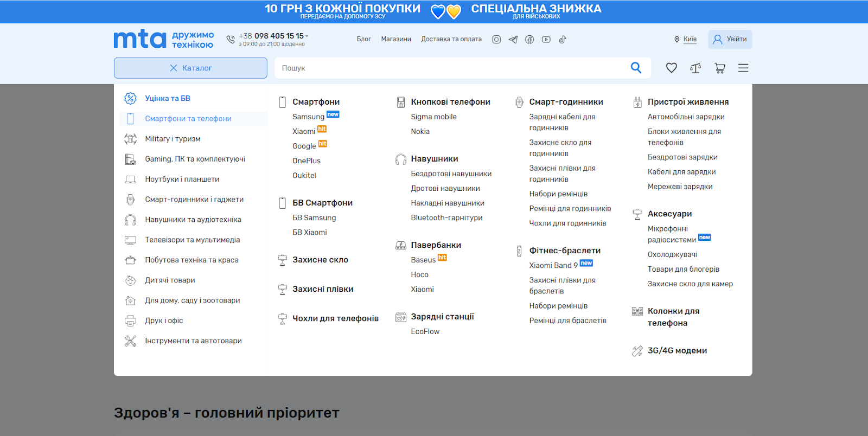Open Товари для блогерів link
Viewport: 868px width, 436px height.
tap(683, 269)
